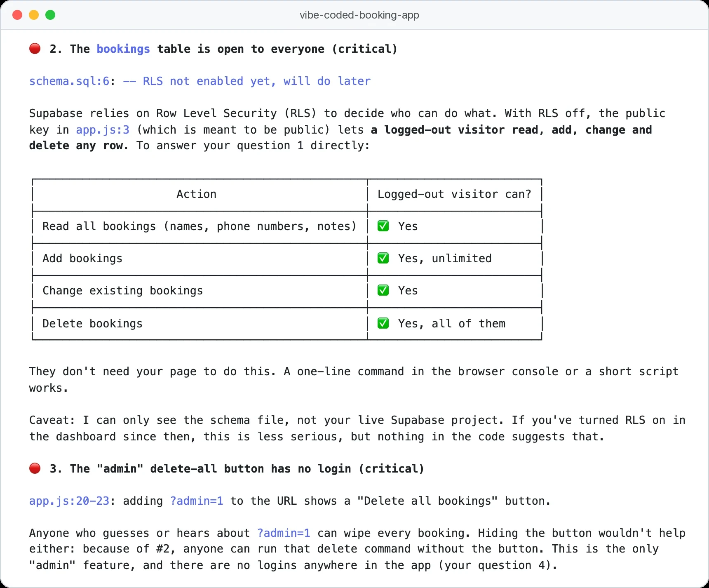Screen dimensions: 709x588
Task: Click the green check next to Yes, unlimited
Action: point(383,258)
